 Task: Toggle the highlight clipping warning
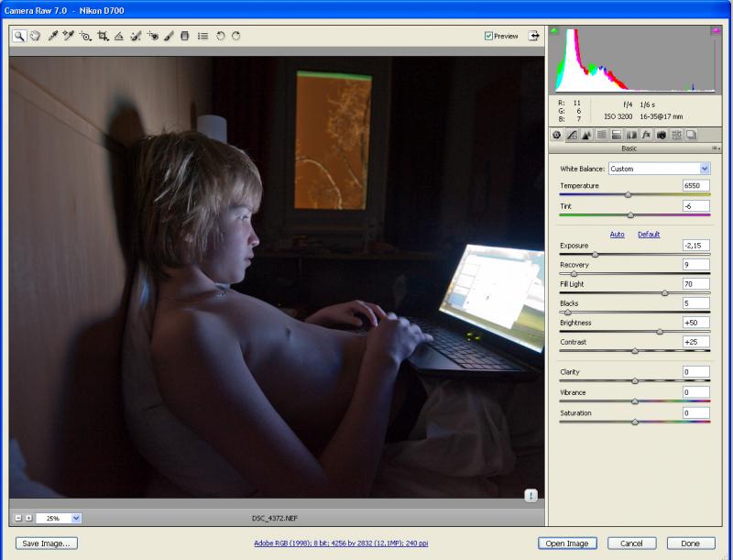pos(716,31)
